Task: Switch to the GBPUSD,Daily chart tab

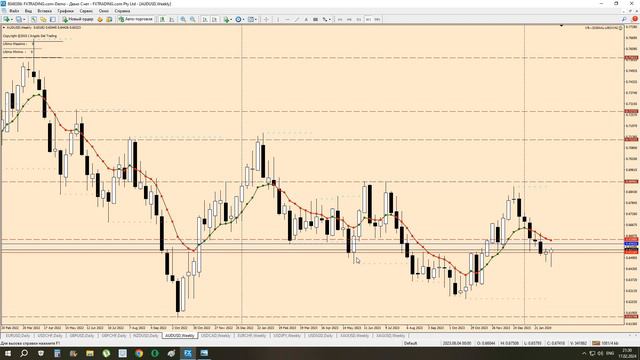Action: pyautogui.click(x=82, y=336)
